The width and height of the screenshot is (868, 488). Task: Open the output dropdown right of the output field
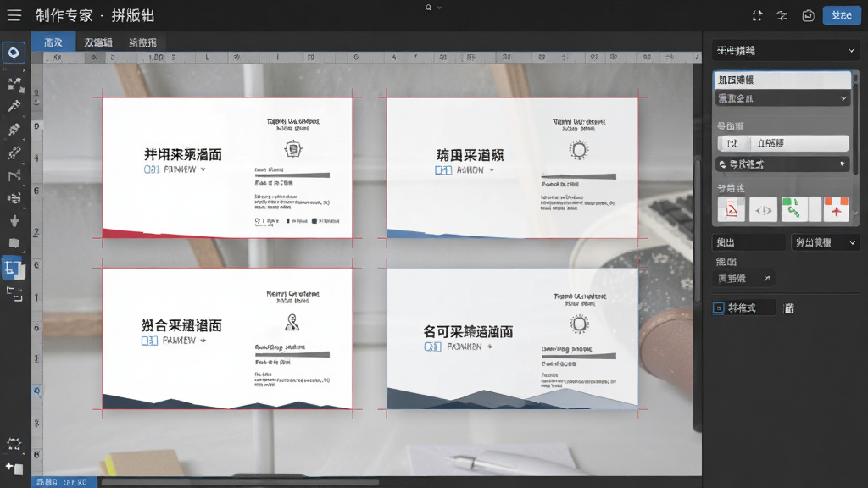(825, 242)
